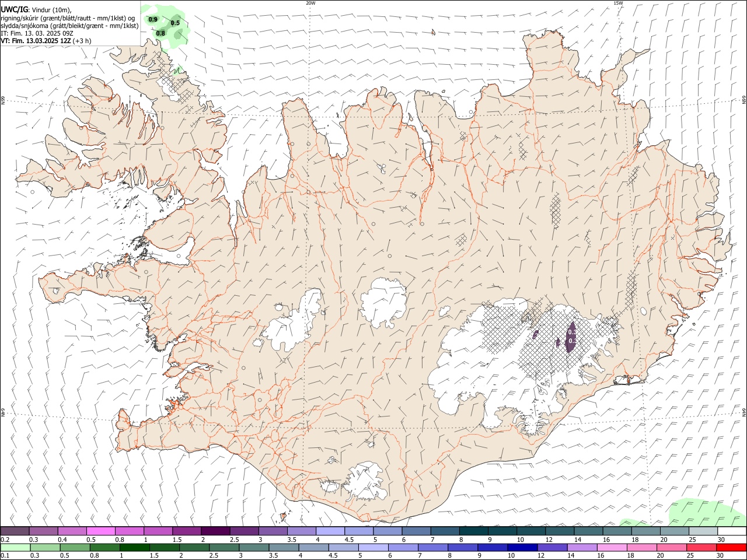Click 'Vindur (10m),' in the header

point(52,10)
